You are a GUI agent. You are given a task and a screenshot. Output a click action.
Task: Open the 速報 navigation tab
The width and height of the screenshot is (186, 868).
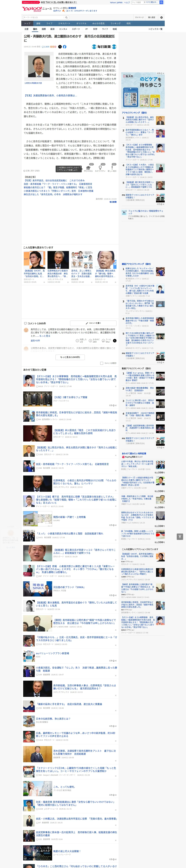point(38,24)
